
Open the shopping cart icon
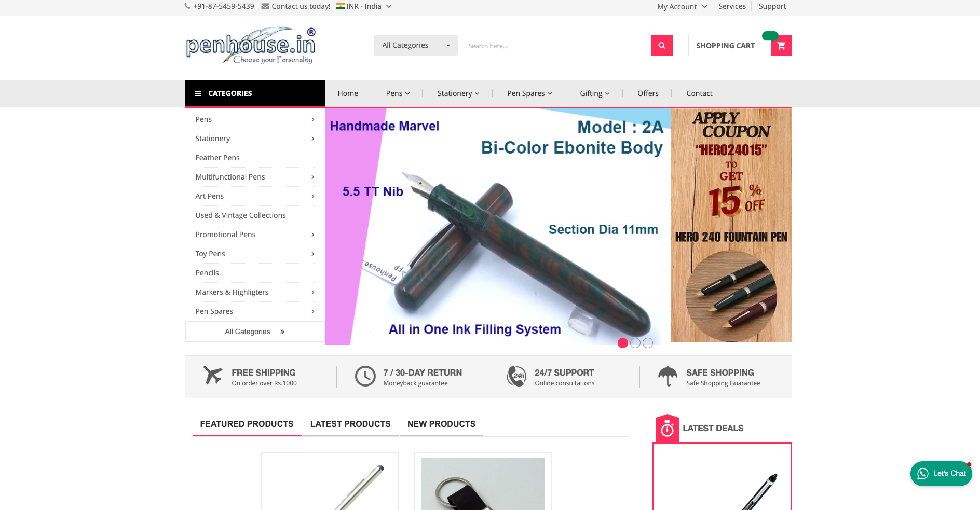coord(781,46)
